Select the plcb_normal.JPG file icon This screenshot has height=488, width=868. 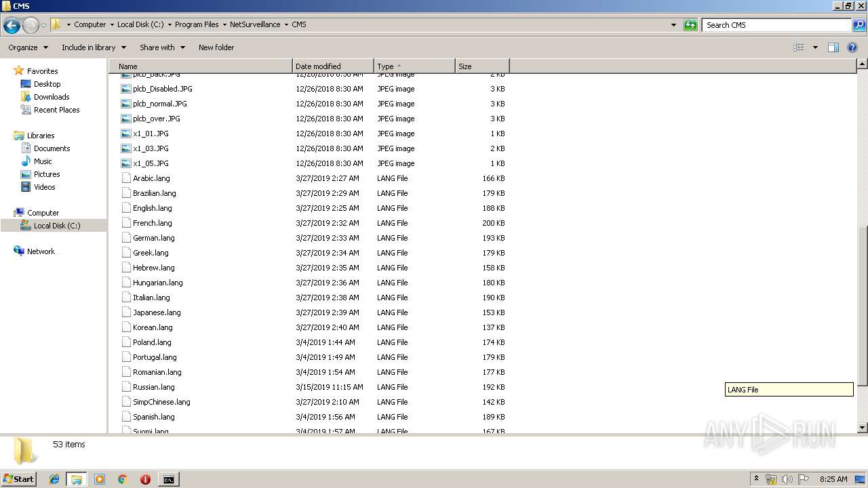[x=126, y=104]
